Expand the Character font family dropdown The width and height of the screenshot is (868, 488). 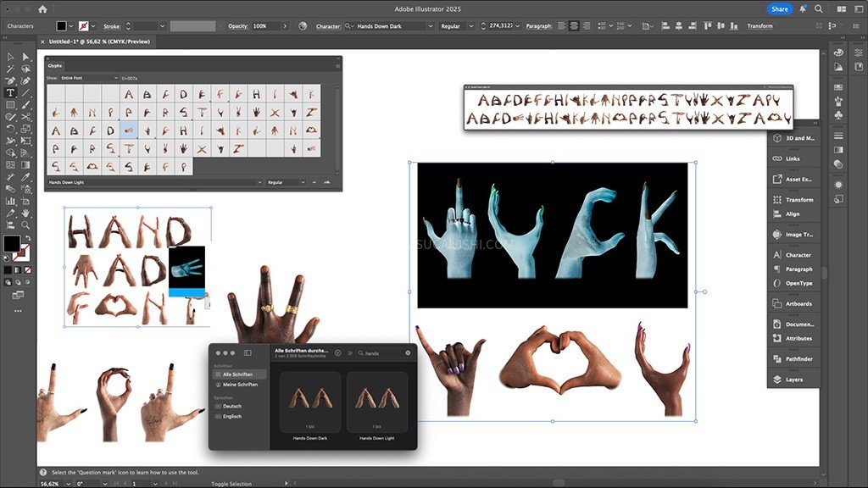[429, 26]
